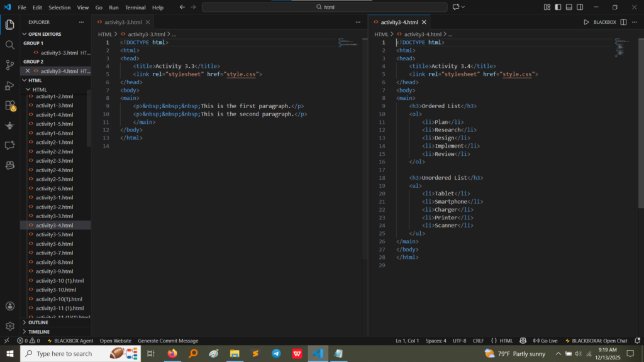
Task: Toggle the Secondary Side Bar visibility
Action: click(580, 7)
